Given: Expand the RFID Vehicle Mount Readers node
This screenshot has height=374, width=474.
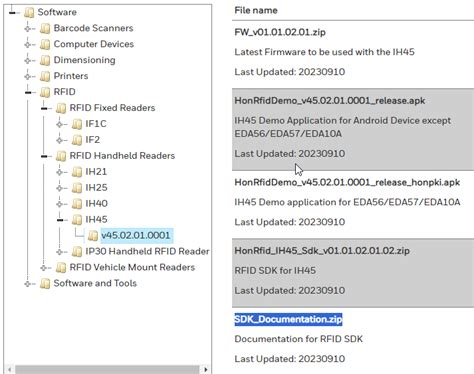Looking at the screenshot, I should (44, 268).
